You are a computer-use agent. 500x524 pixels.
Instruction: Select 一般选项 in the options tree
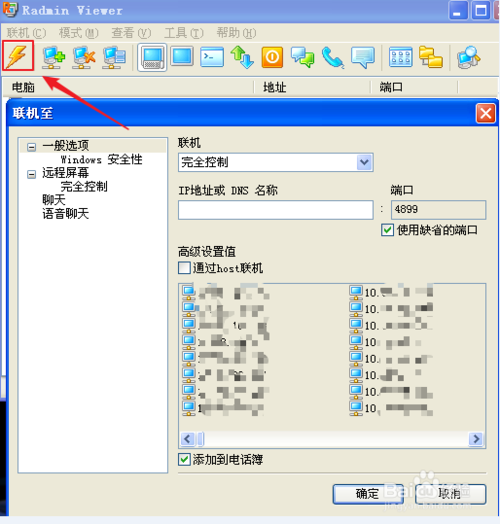66,146
